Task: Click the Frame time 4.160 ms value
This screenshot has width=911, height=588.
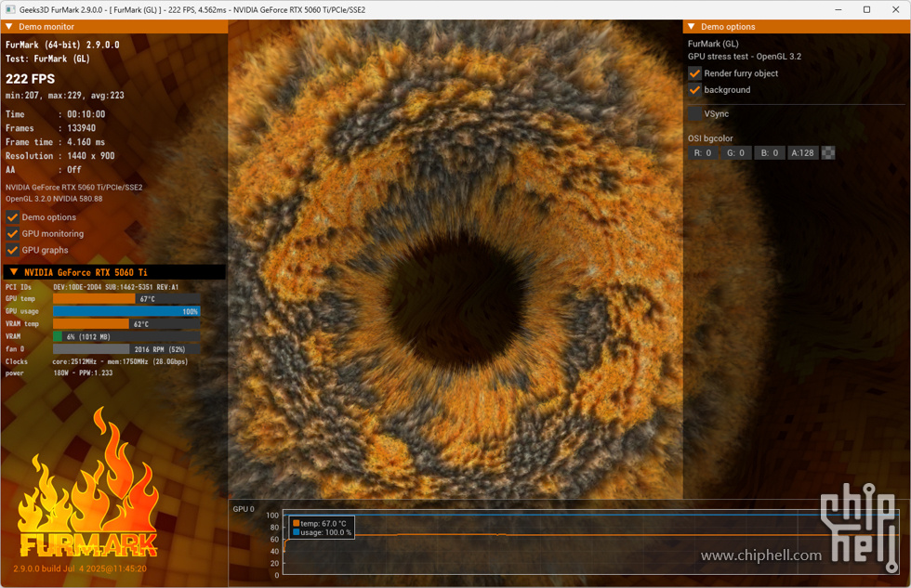Action: [86, 142]
